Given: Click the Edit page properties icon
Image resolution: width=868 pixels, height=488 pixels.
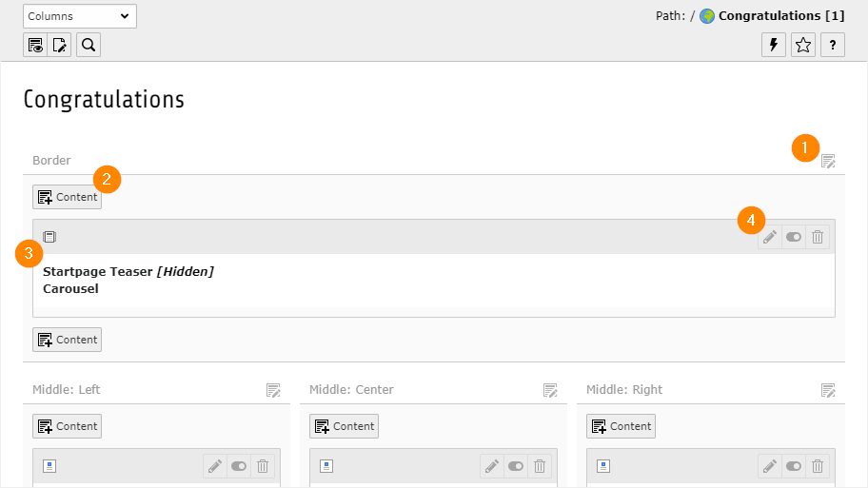Looking at the screenshot, I should point(60,45).
